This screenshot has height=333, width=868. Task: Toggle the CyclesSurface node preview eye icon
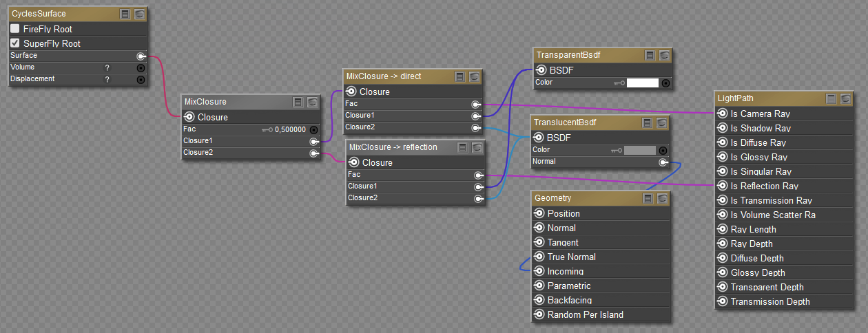pyautogui.click(x=140, y=14)
